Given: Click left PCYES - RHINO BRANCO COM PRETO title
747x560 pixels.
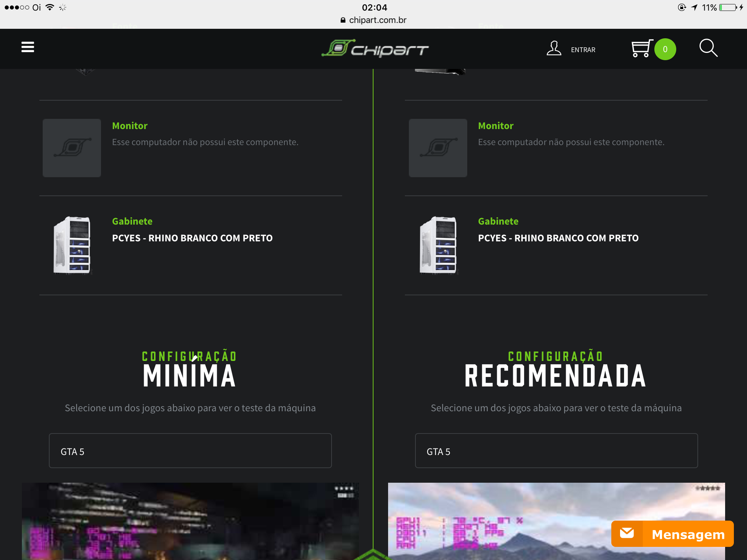Looking at the screenshot, I should pyautogui.click(x=192, y=238).
